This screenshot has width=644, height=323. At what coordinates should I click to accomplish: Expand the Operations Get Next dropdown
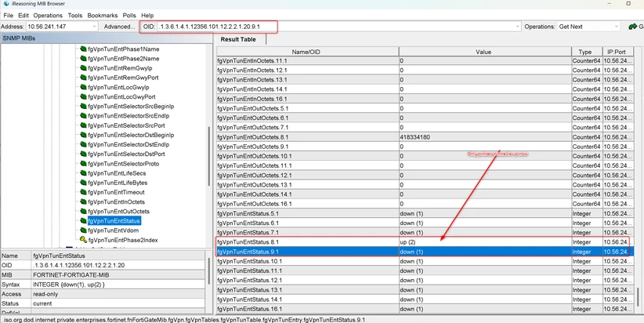coord(616,27)
